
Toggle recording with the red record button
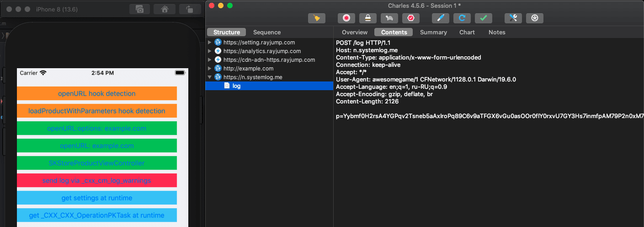click(x=346, y=18)
